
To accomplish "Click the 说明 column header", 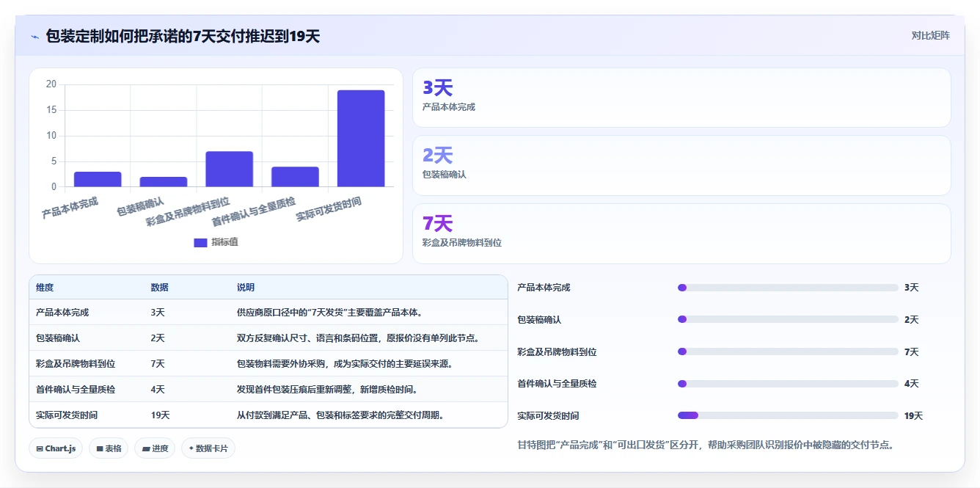I will tap(246, 288).
